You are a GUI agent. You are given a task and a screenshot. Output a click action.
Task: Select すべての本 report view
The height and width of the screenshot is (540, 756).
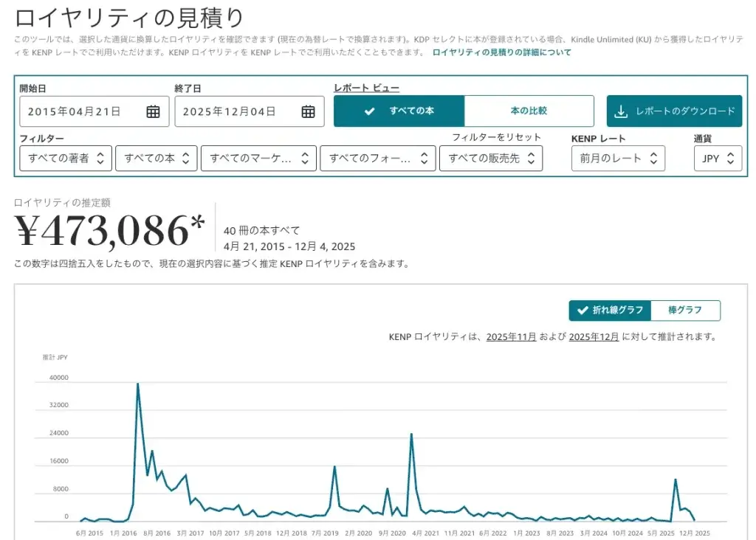(x=399, y=111)
